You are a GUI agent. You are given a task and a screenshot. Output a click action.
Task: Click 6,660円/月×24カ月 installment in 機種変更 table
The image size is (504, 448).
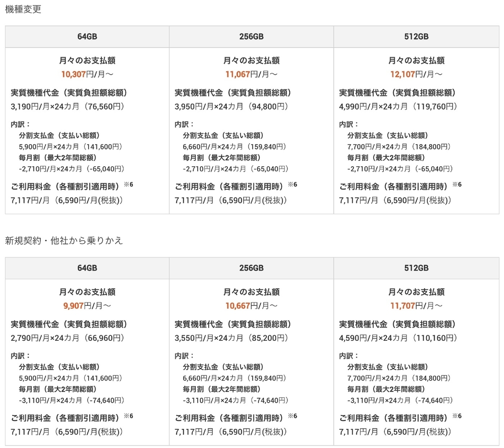235,147
